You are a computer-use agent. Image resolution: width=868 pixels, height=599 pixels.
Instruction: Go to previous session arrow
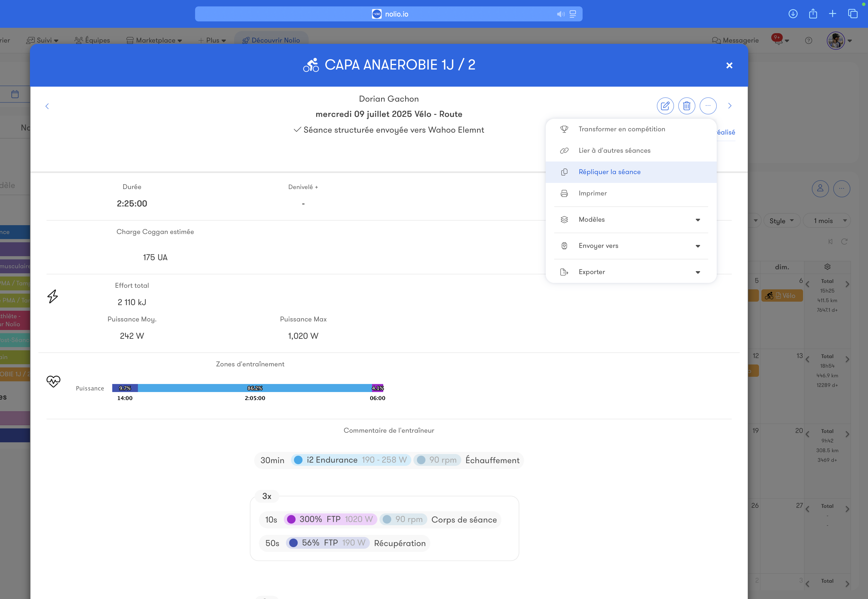coord(47,106)
